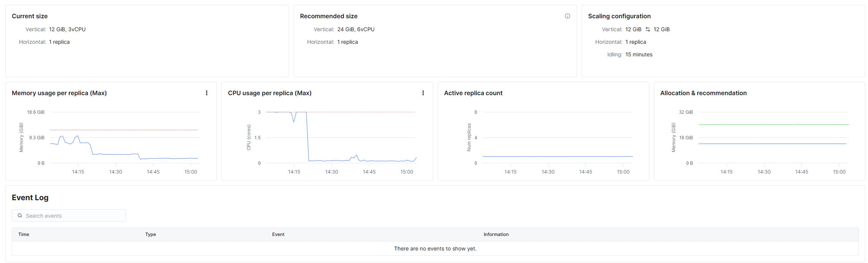Click the Event column header
The height and width of the screenshot is (263, 868).
pyautogui.click(x=278, y=234)
